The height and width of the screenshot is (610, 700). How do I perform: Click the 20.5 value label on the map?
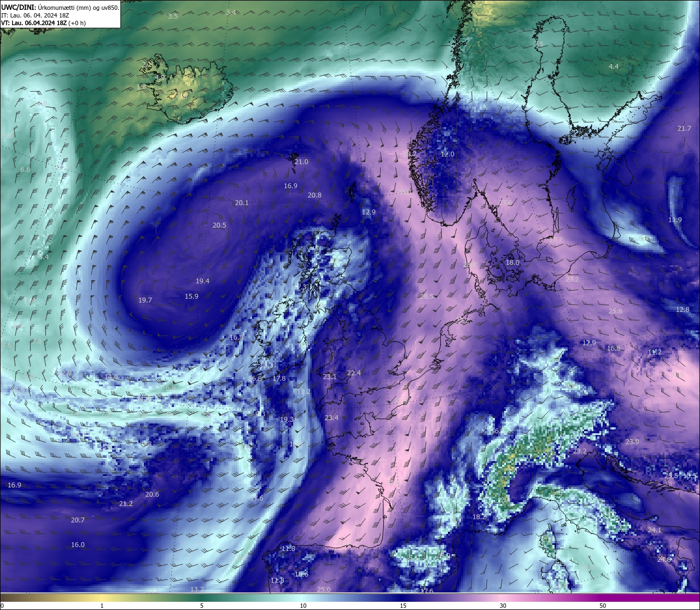(219, 225)
